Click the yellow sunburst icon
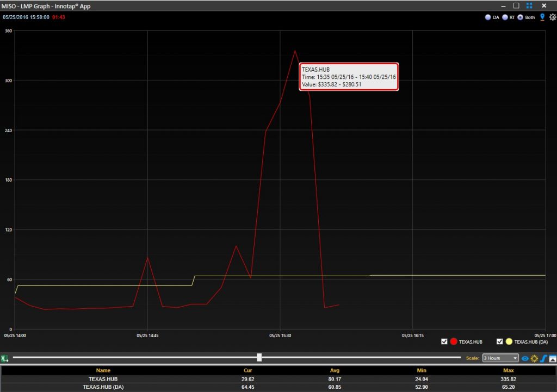This screenshot has height=392, width=557. [x=534, y=358]
